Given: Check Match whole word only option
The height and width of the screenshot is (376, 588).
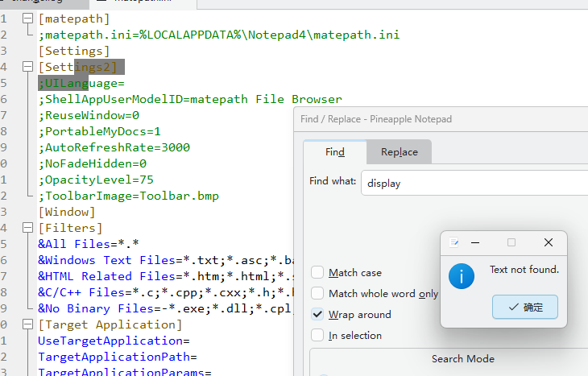Looking at the screenshot, I should pyautogui.click(x=318, y=294).
